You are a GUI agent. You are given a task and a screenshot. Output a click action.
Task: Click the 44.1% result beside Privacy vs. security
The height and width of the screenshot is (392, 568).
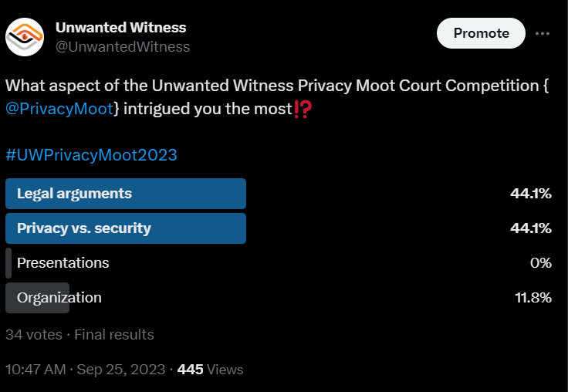530,228
